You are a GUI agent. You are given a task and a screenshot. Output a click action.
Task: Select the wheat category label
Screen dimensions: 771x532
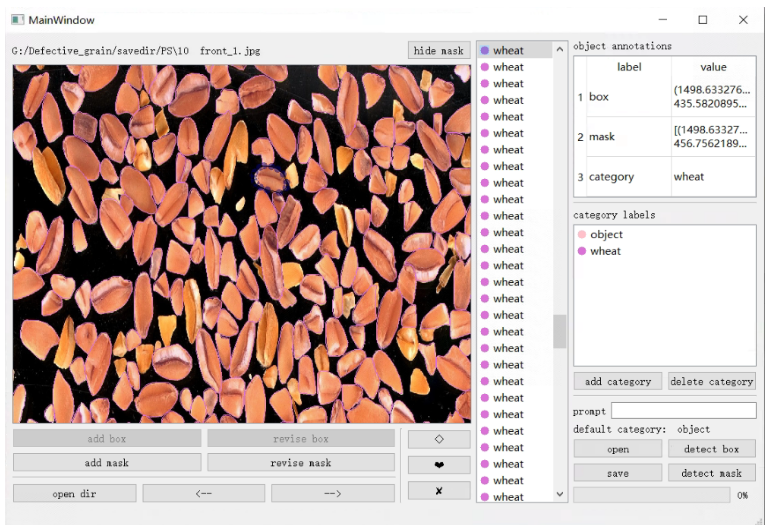point(605,251)
